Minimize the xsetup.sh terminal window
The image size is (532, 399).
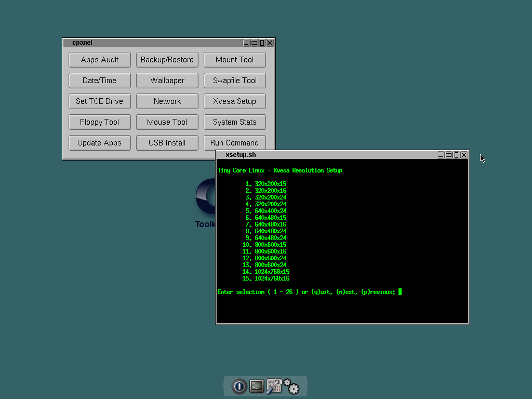tap(441, 155)
